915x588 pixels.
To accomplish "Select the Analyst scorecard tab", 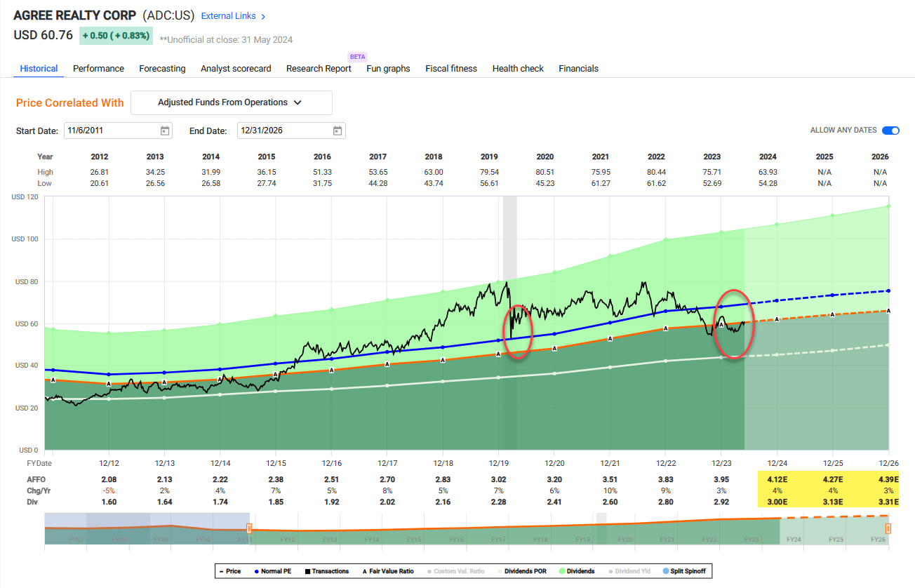I will [235, 68].
